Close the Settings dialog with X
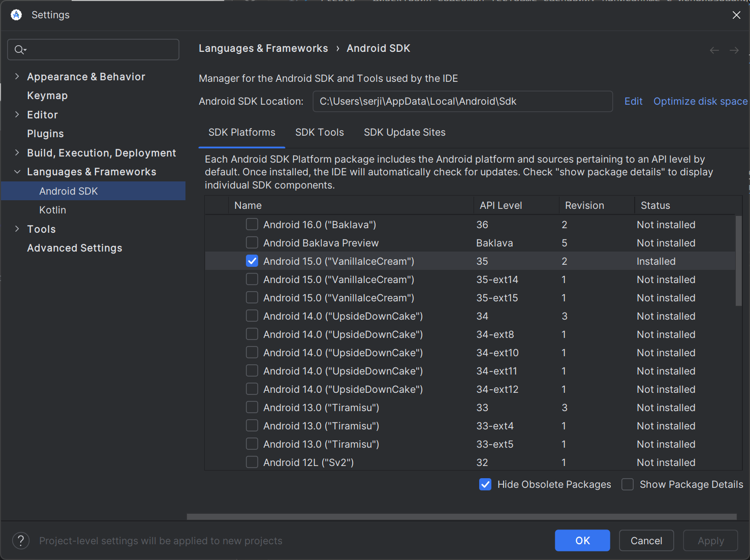This screenshot has width=750, height=560. (736, 15)
